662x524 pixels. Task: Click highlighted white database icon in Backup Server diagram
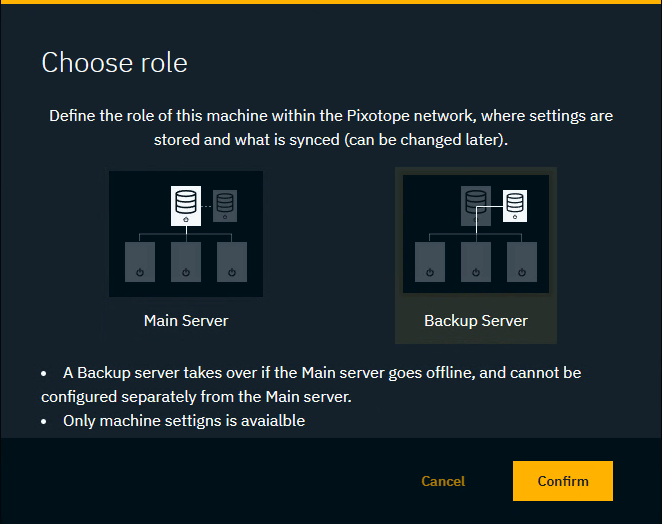pyautogui.click(x=515, y=204)
